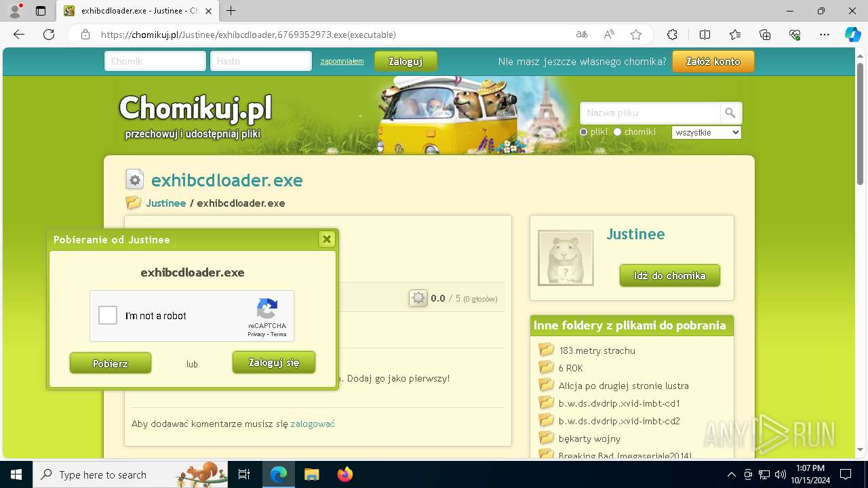The image size is (868, 488).
Task: Add this page to favorites
Action: point(636,35)
